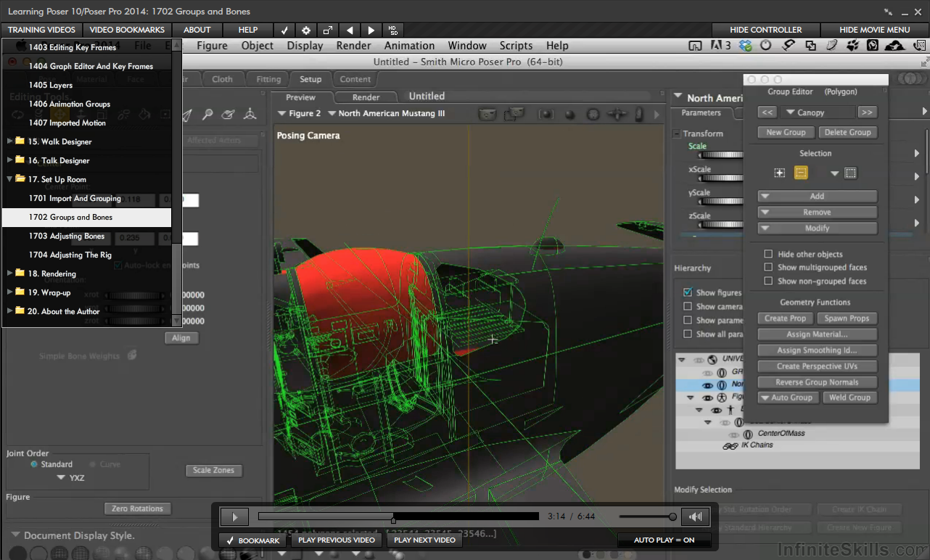This screenshot has width=930, height=560.
Task: Click the paw print icon in menu bar
Action: coord(852,46)
